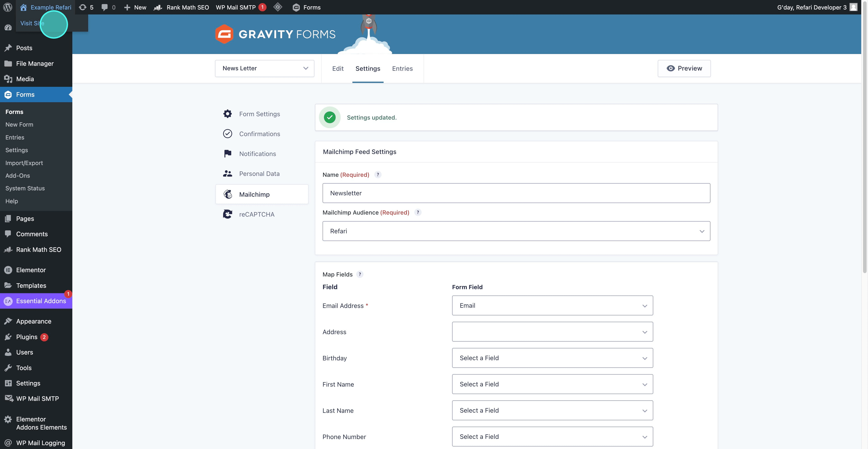Image resolution: width=868 pixels, height=449 pixels.
Task: Expand the Last Name Select a Field dropdown
Action: 552,410
